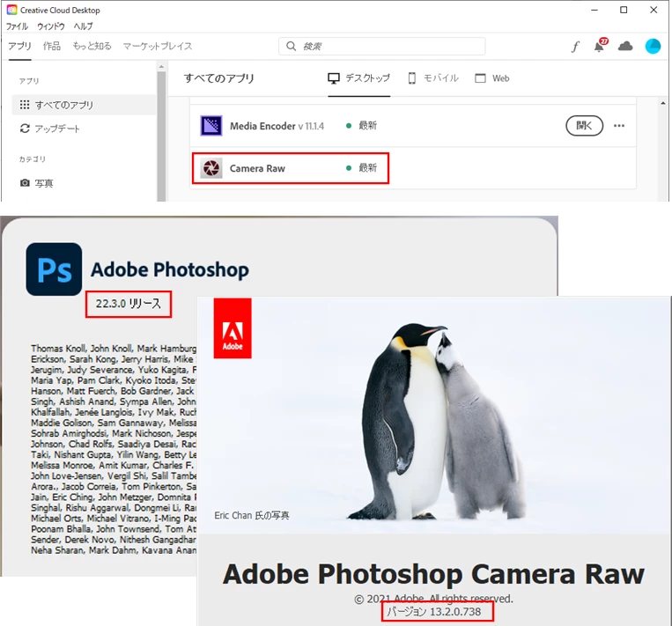Click Media Encoder v 11.1.4 name
Viewport: 672px width, 626px height.
pos(277,126)
